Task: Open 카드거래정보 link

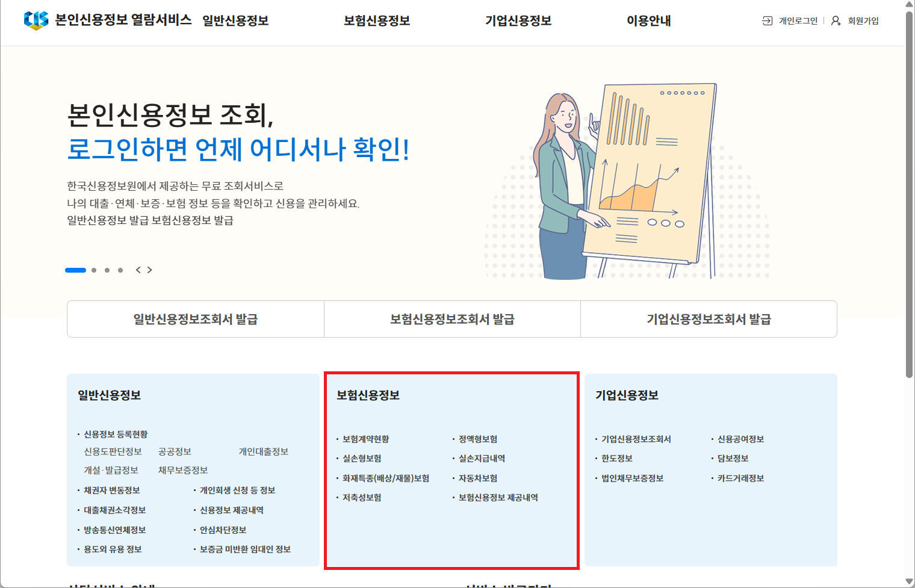Action: 740,478
